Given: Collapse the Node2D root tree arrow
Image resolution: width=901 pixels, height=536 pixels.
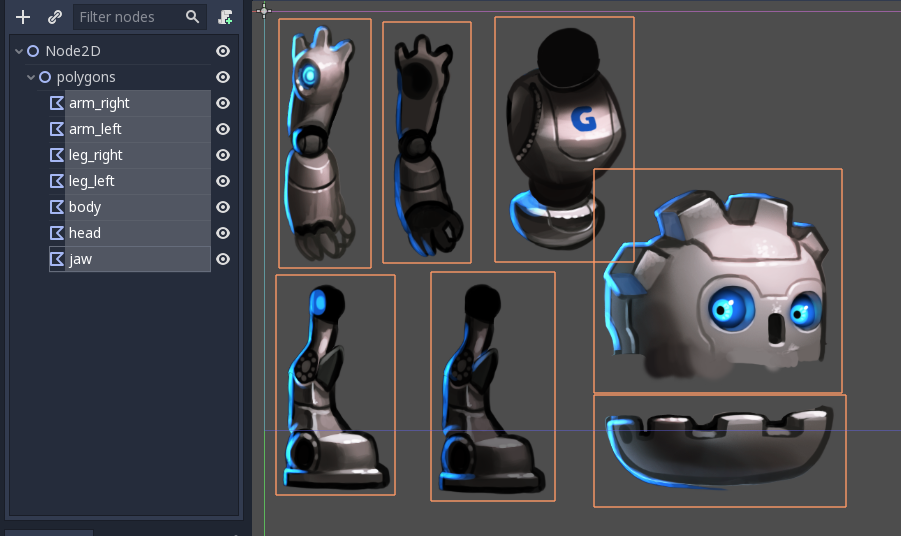Looking at the screenshot, I should tap(19, 51).
